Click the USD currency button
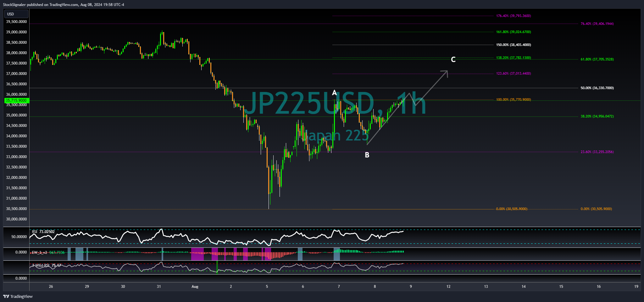Image resolution: width=644 pixels, height=302 pixels. coord(16,14)
